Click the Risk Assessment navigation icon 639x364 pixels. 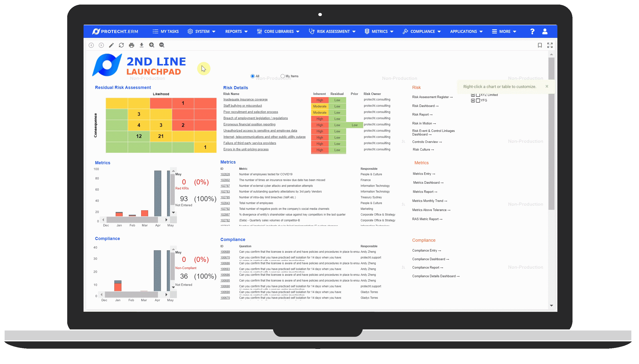pyautogui.click(x=312, y=31)
